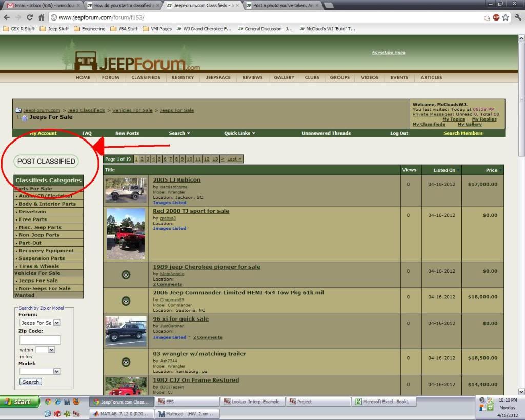Expand the Search menu in forum navbar
The width and height of the screenshot is (525, 420).
point(179,133)
